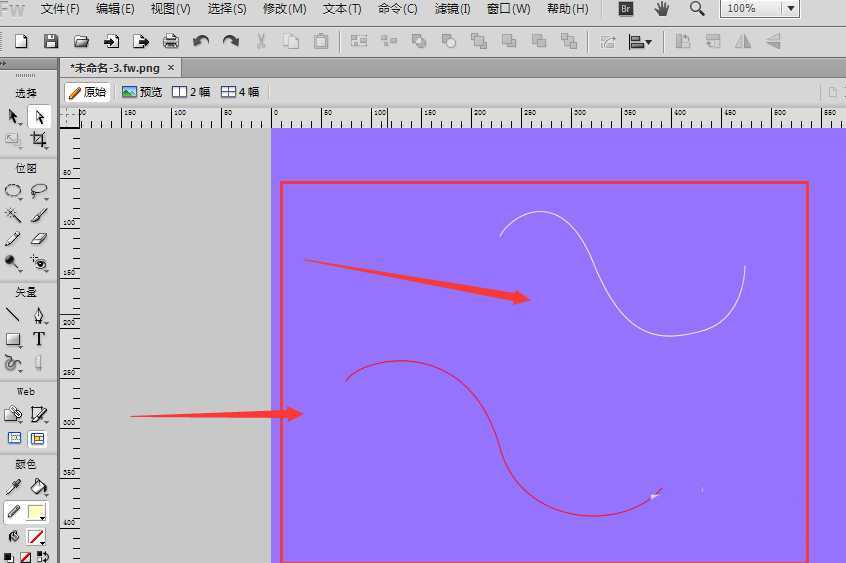Image resolution: width=846 pixels, height=563 pixels.
Task: Switch to 预览 preview view mode
Action: point(141,92)
